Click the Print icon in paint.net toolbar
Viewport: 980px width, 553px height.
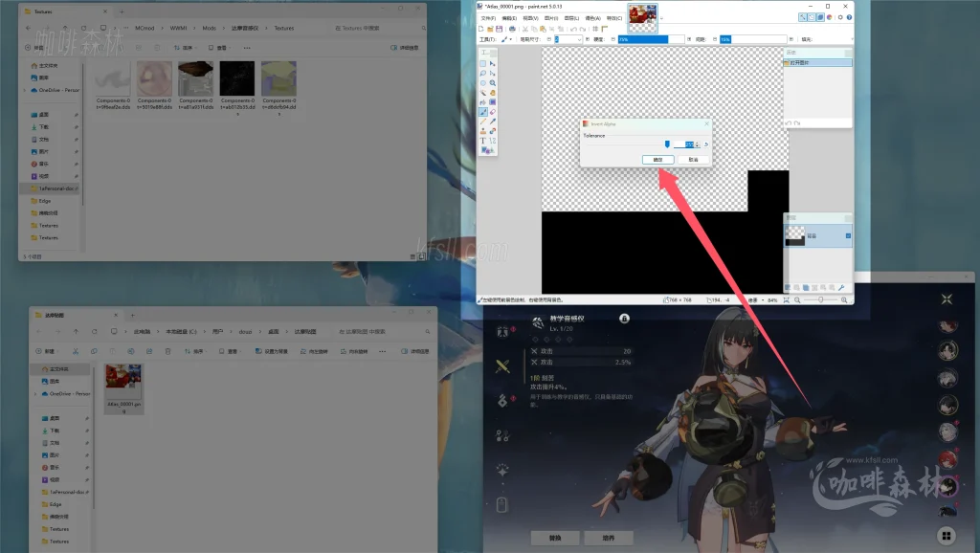tap(513, 29)
